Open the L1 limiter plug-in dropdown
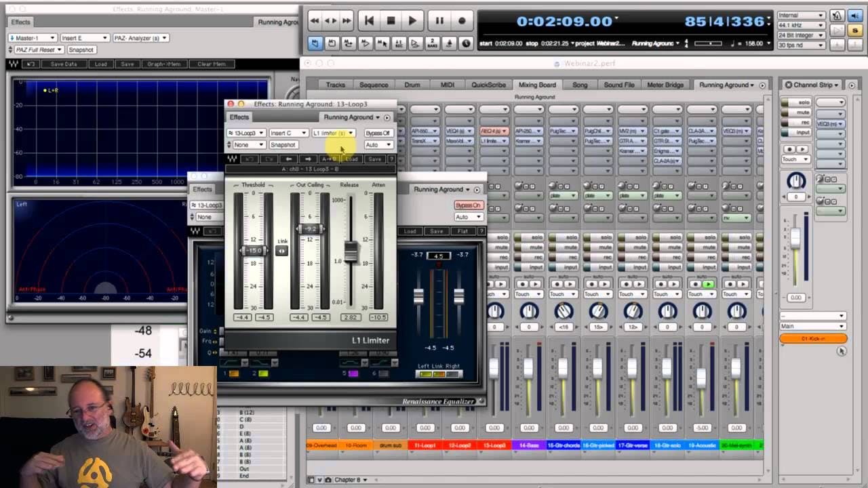 [333, 133]
